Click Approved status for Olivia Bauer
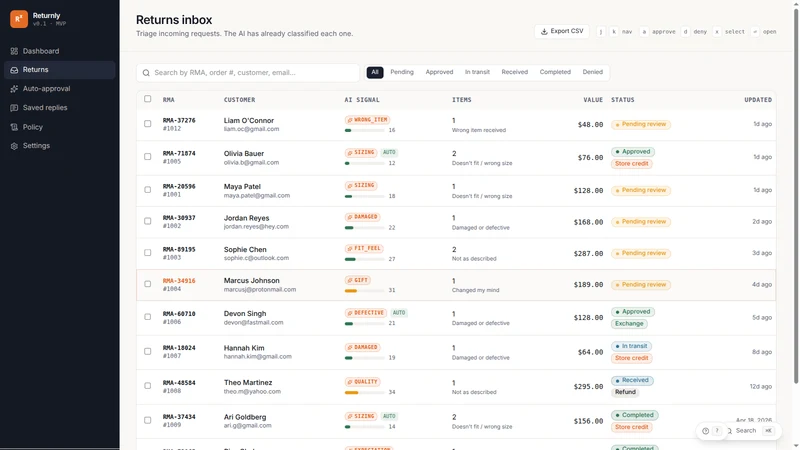 tap(633, 152)
